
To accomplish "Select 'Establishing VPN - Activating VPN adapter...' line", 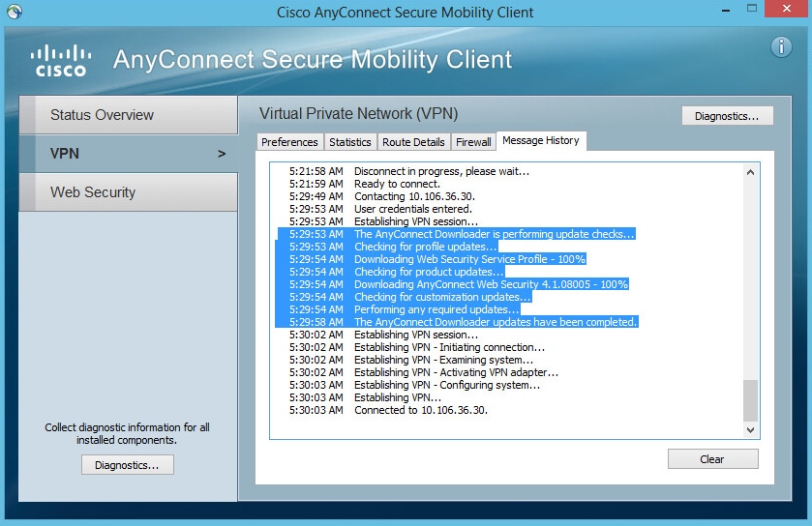I will tap(424, 372).
